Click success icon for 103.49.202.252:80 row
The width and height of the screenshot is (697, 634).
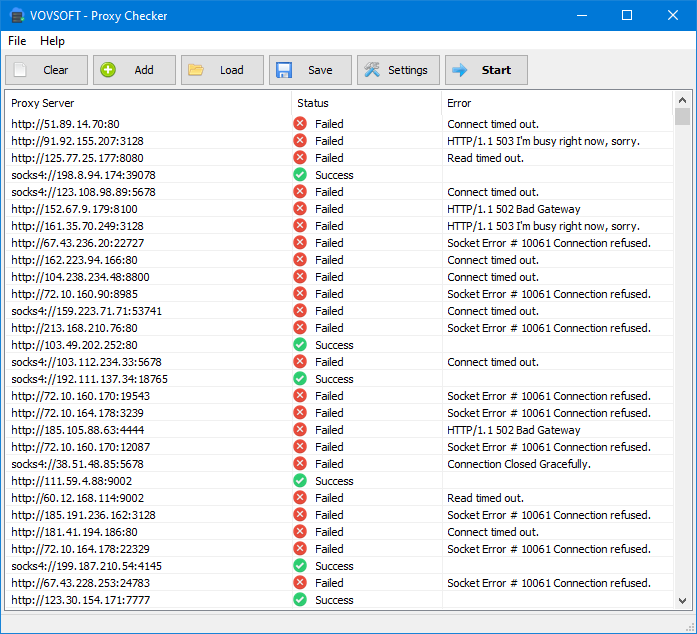(x=300, y=345)
